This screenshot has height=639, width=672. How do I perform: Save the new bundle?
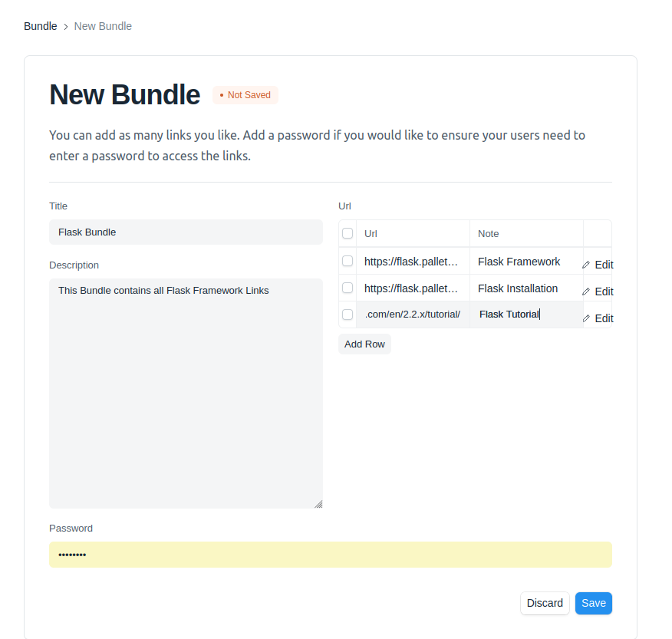tap(594, 603)
